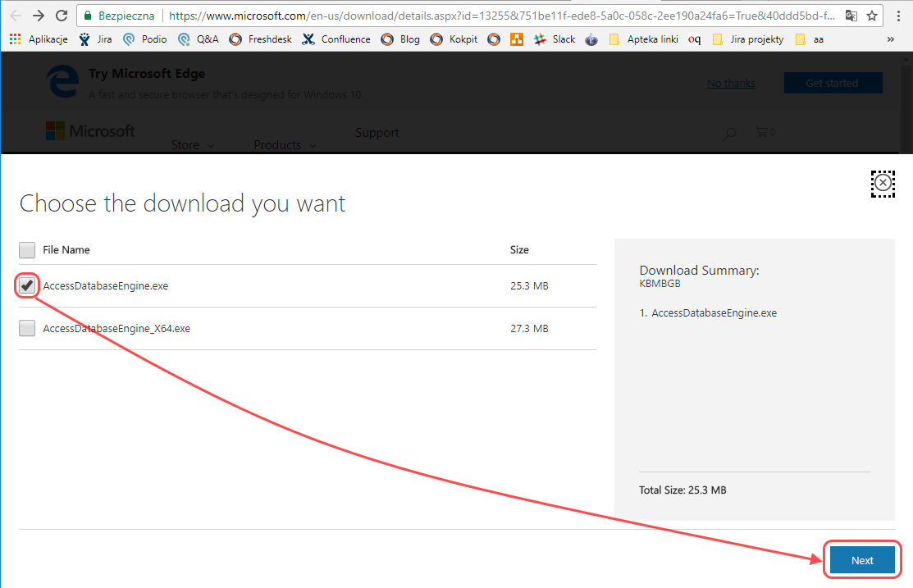Click the translate page icon in address bar
913x588 pixels.
point(851,16)
